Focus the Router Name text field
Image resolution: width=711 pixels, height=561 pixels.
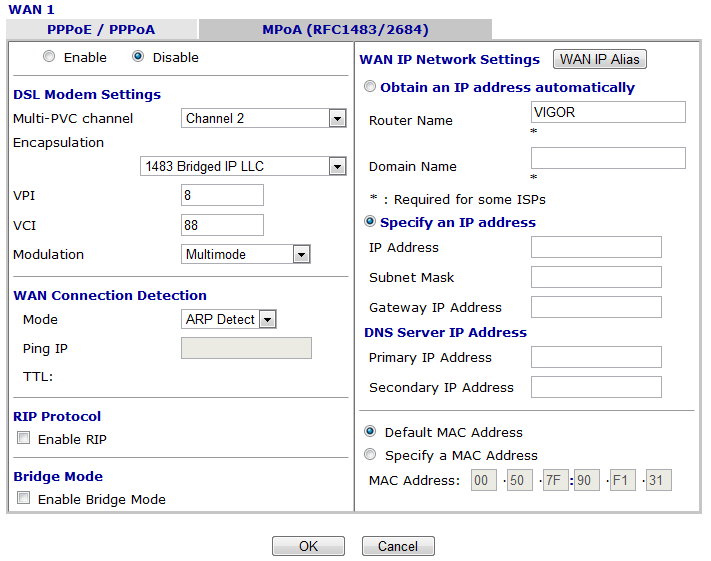pyautogui.click(x=608, y=112)
